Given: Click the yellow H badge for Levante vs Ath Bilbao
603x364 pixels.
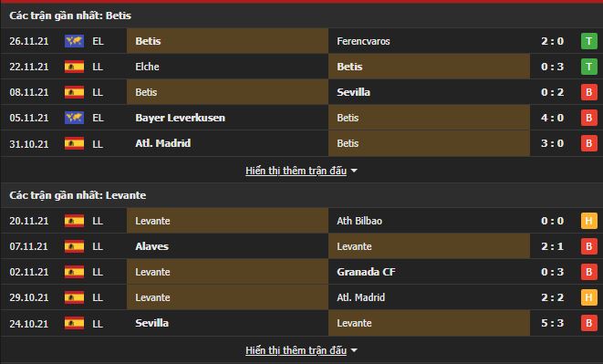Looking at the screenshot, I should (588, 221).
